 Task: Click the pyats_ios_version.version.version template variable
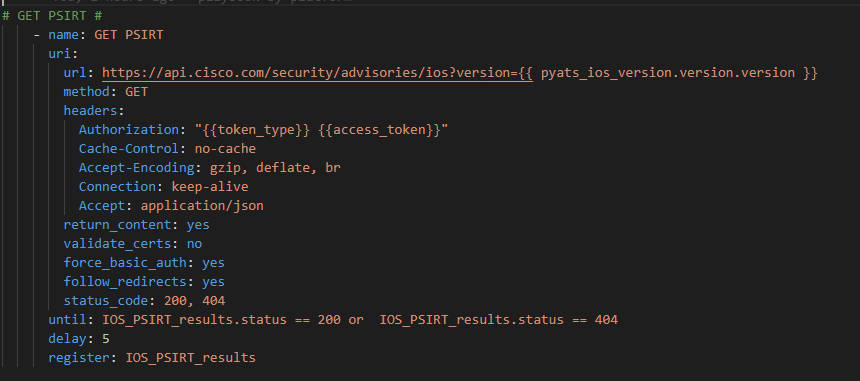668,73
